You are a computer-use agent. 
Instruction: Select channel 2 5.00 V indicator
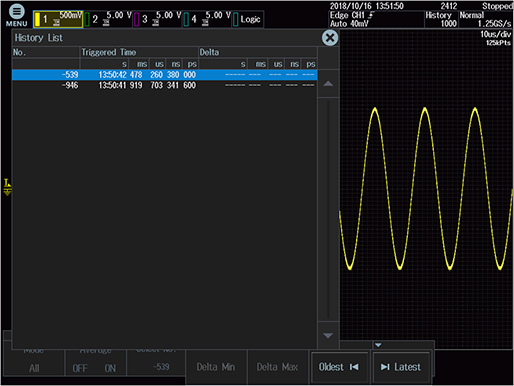point(108,19)
